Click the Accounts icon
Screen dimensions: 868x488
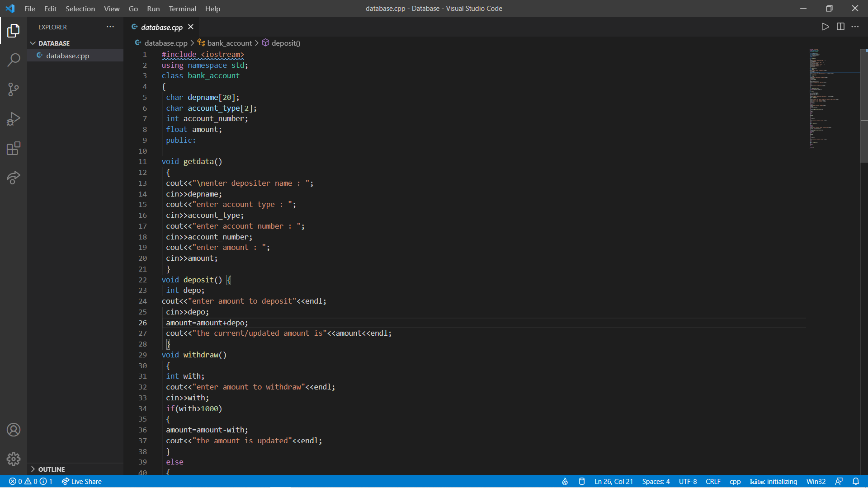14,430
